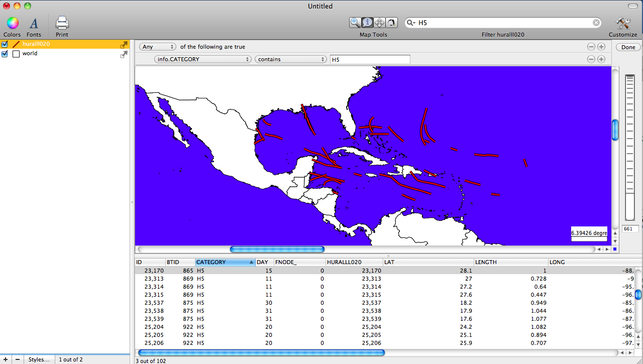
Task: Uncheck the world layer visibility checkbox
Action: pyautogui.click(x=5, y=54)
